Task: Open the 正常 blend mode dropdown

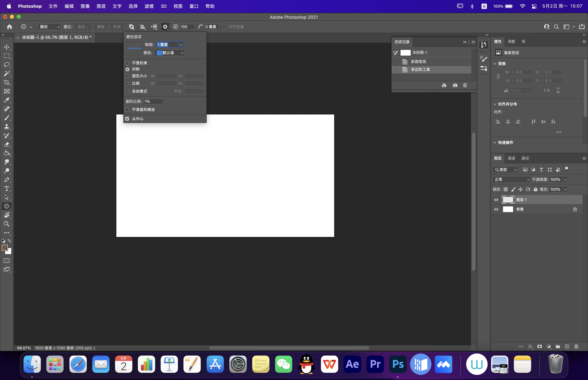Action: [511, 179]
